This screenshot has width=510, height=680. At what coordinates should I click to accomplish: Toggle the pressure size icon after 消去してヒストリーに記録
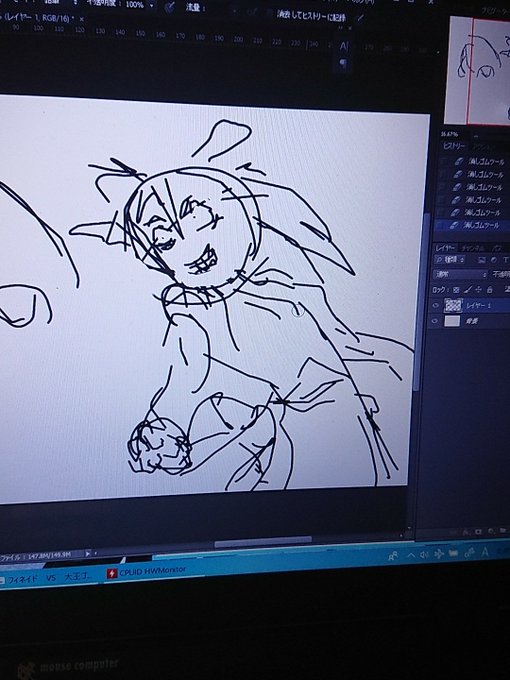[x=360, y=18]
